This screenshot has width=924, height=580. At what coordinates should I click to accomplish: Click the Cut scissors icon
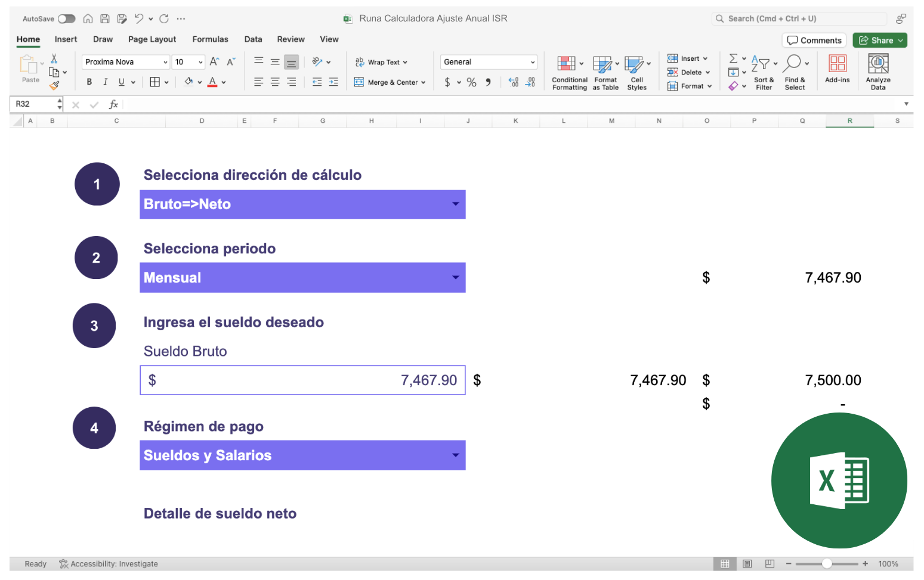coord(54,58)
